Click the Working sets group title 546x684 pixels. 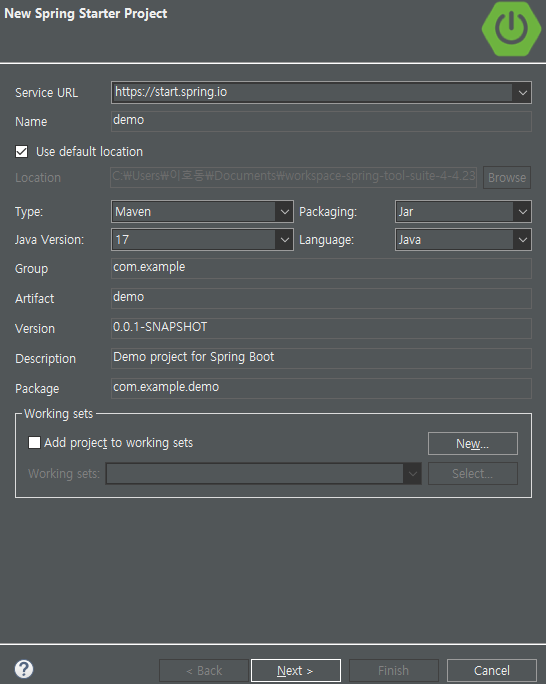[x=58, y=414]
